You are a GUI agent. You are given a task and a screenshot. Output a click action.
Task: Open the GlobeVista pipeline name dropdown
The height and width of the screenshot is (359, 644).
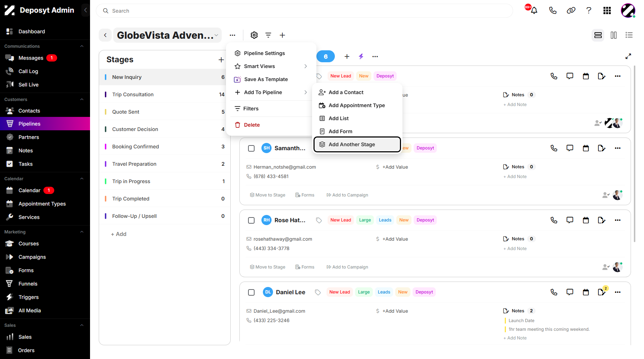pos(167,35)
